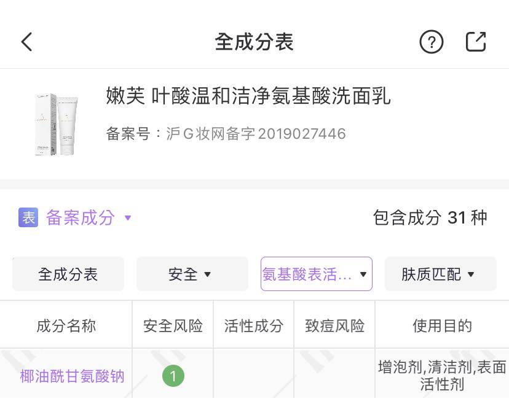This screenshot has width=509, height=420.
Task: Open the product thumbnail image
Action: pos(56,124)
